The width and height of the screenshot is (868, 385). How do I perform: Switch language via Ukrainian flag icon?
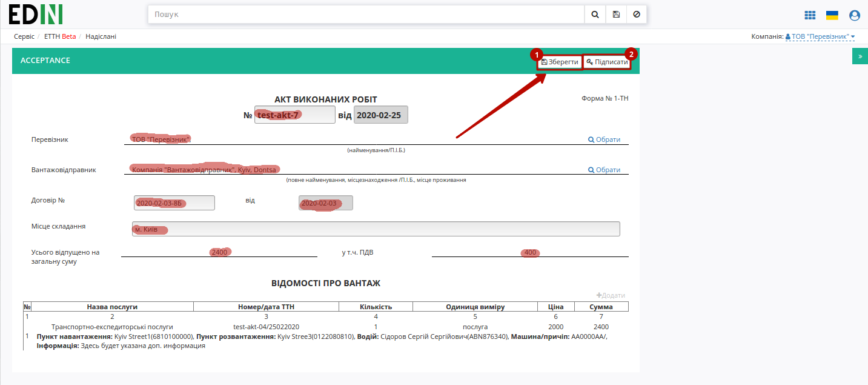tap(832, 15)
